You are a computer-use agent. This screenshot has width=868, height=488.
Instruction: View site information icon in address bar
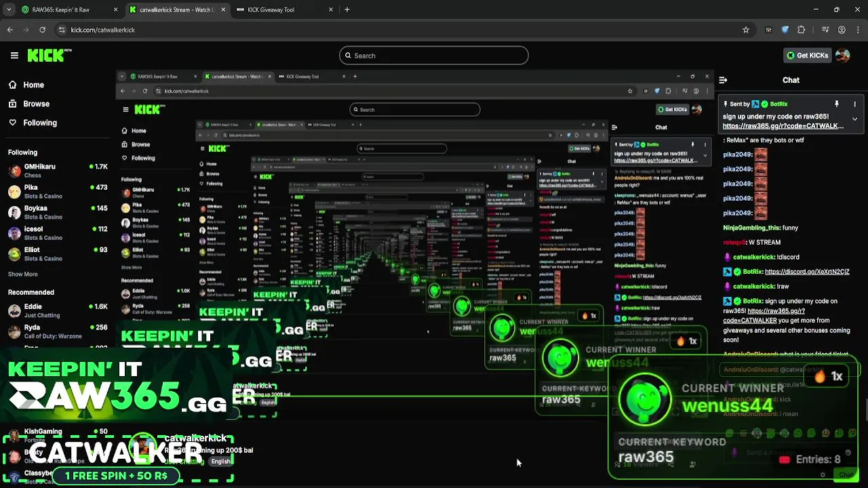click(x=62, y=30)
